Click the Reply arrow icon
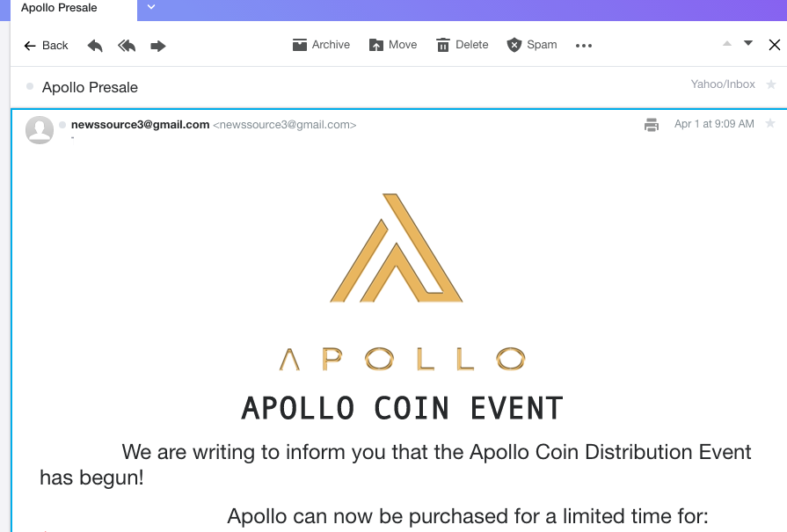The width and height of the screenshot is (787, 532). pos(95,46)
